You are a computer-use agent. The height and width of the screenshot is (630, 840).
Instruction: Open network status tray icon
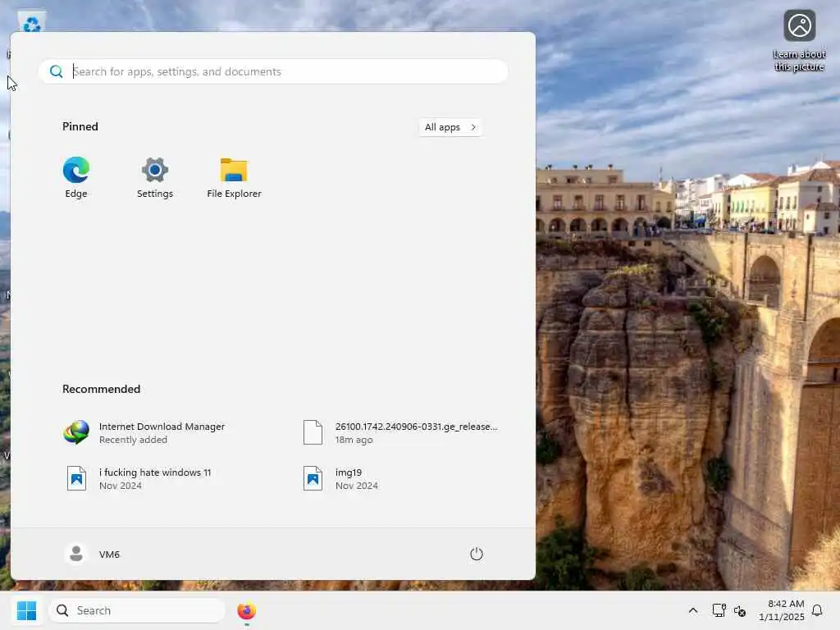point(719,610)
